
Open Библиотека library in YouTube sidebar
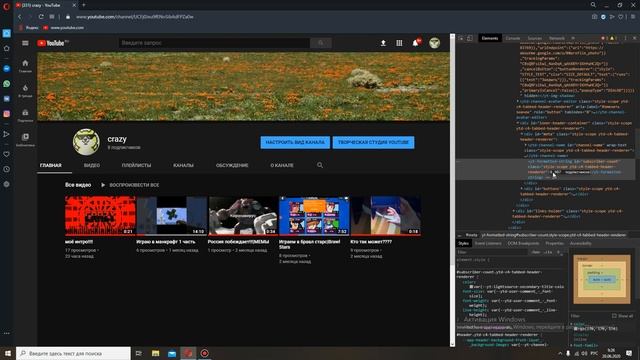(x=25, y=140)
